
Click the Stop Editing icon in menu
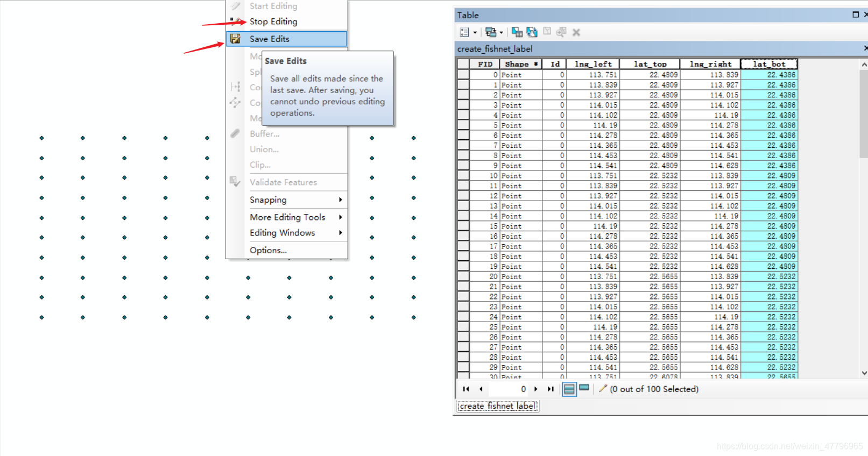coord(235,22)
